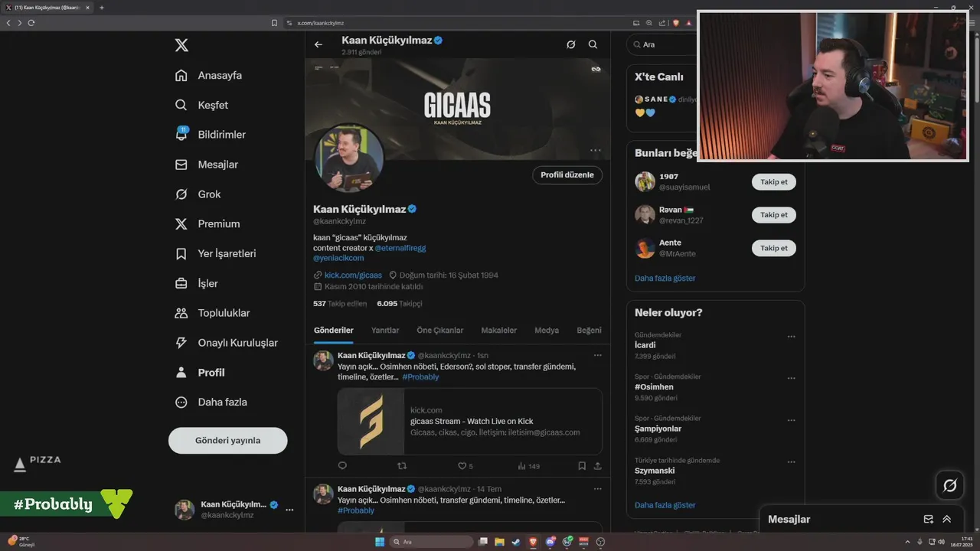The width and height of the screenshot is (980, 551).
Task: Open Windows Start button in taskbar
Action: coord(380,542)
